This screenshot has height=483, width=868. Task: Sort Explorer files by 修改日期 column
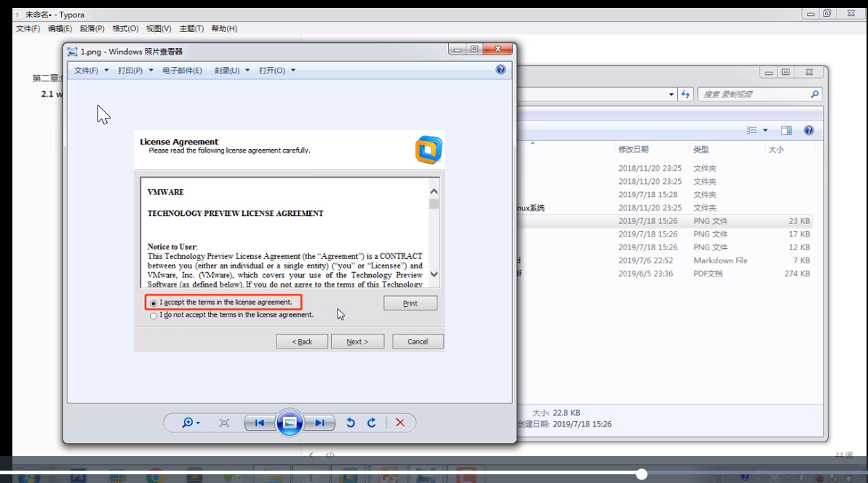point(633,149)
